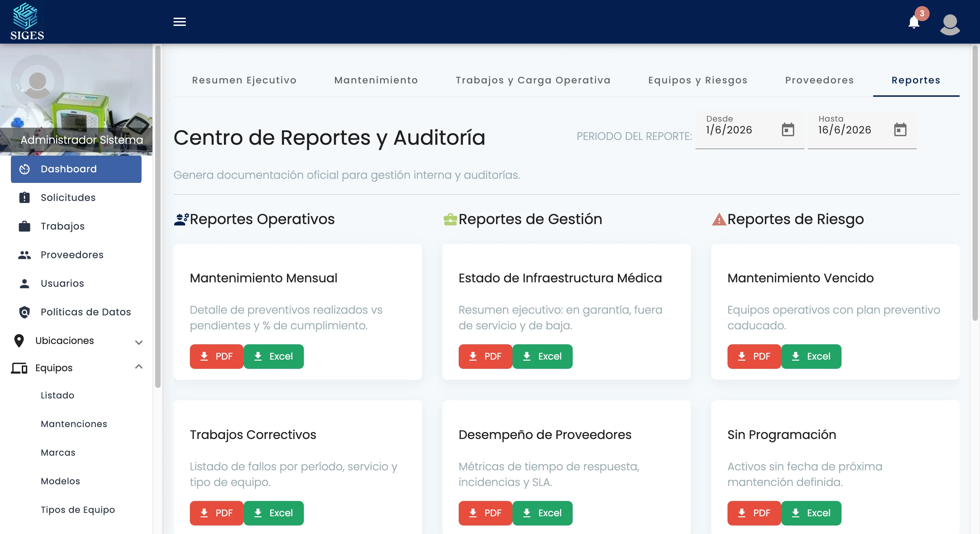The image size is (980, 534).
Task: Switch to the Proveedores tab
Action: (x=819, y=80)
